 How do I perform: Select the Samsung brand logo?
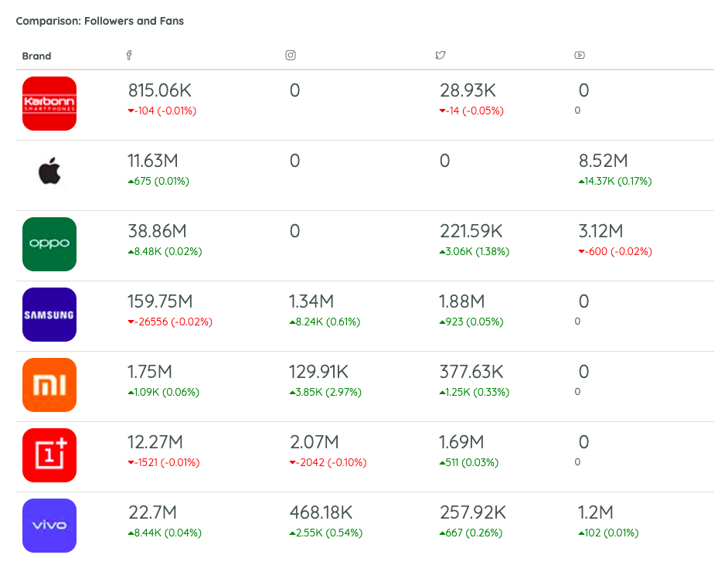pyautogui.click(x=49, y=315)
